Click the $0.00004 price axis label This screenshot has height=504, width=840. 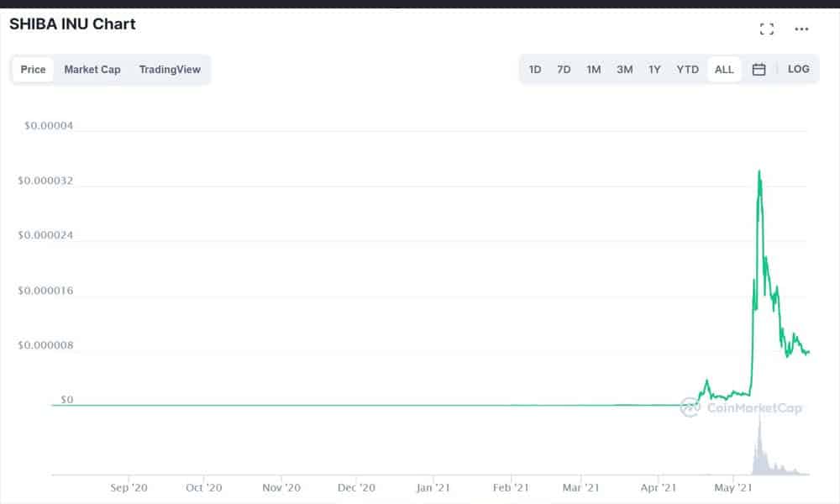pos(48,126)
